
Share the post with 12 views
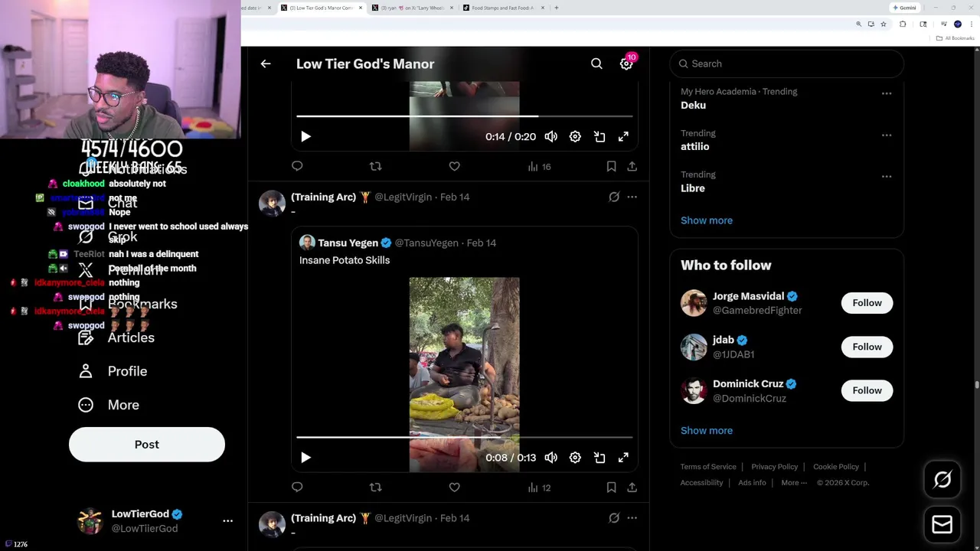pos(632,487)
